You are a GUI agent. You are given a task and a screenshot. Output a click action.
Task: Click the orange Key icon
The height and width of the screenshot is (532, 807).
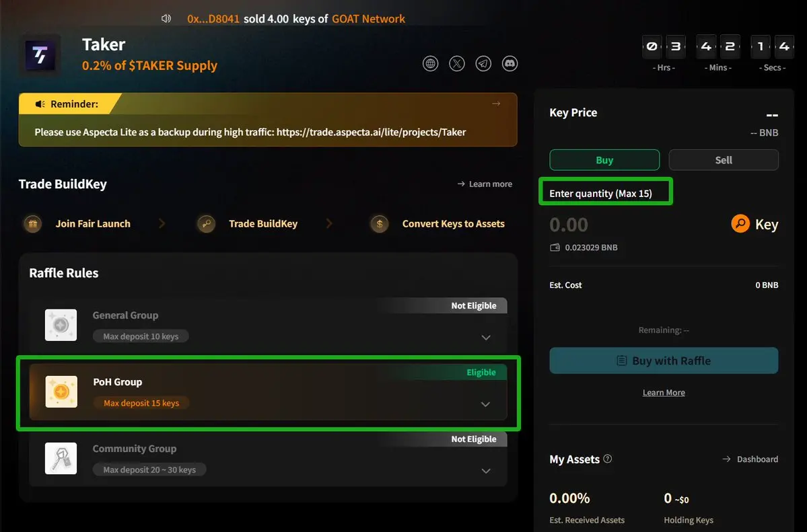[740, 224]
